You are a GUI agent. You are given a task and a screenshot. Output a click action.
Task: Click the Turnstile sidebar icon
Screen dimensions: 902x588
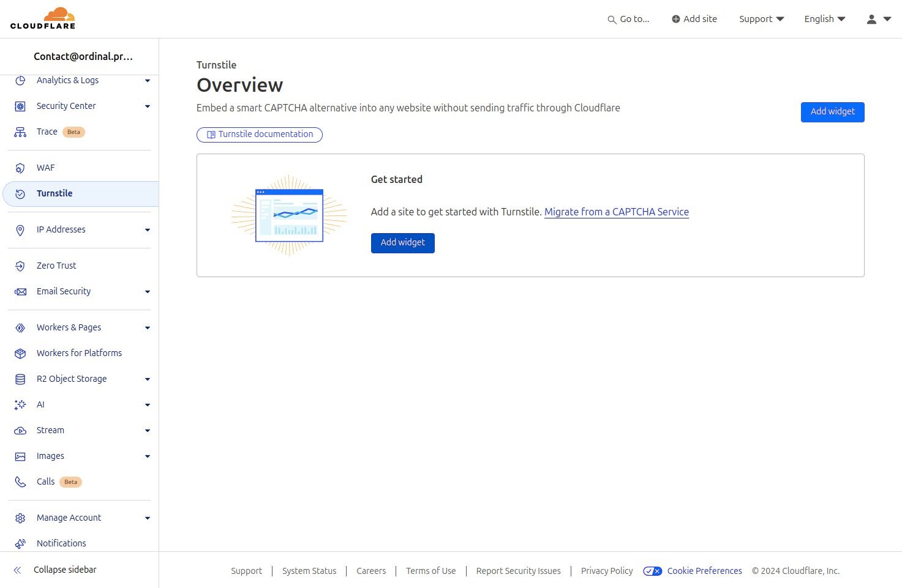tap(20, 194)
